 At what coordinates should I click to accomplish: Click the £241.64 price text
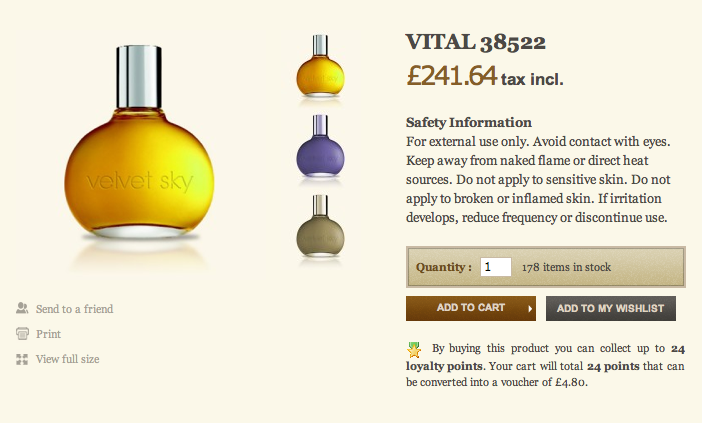pyautogui.click(x=452, y=75)
